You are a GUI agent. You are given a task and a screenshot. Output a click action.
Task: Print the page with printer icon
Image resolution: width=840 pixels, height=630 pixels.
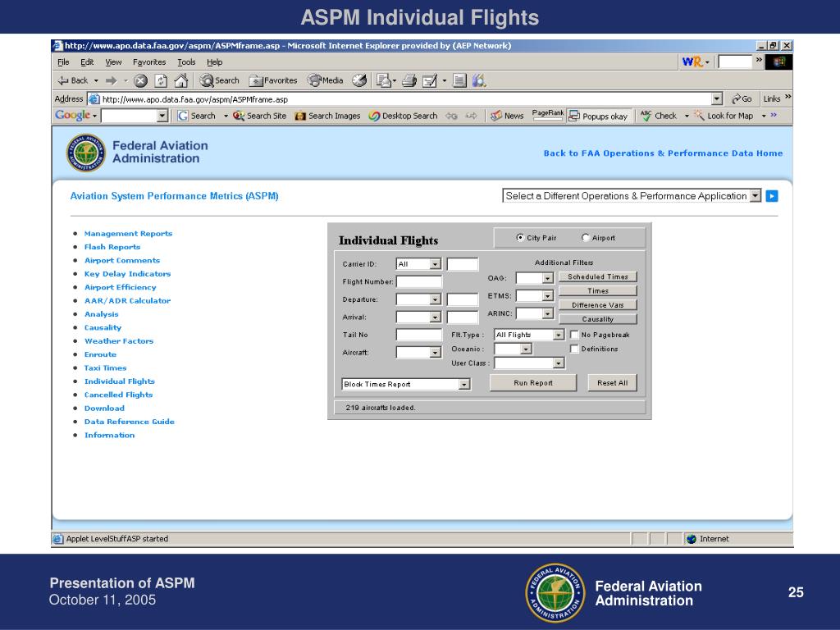coord(409,81)
